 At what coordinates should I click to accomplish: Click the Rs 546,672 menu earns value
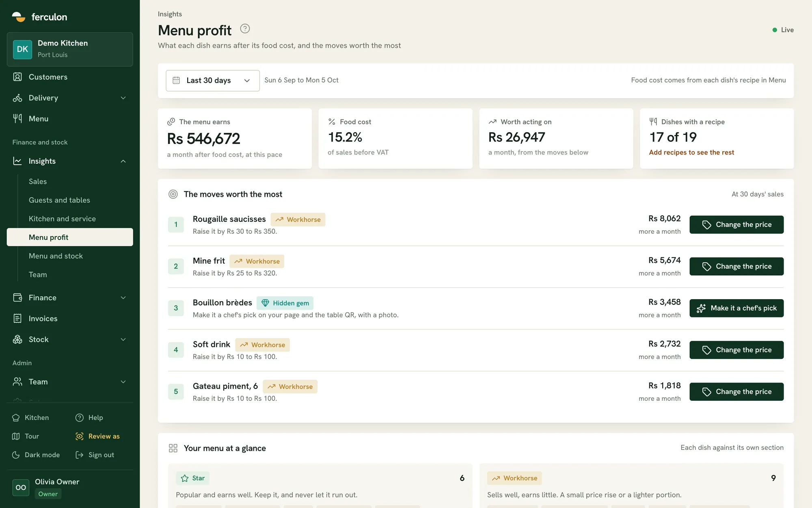[203, 139]
